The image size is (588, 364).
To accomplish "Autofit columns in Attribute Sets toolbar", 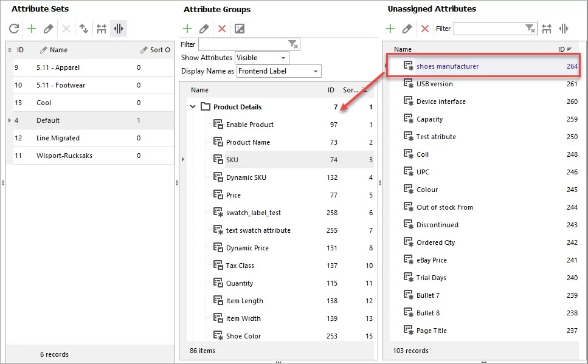I will (102, 29).
